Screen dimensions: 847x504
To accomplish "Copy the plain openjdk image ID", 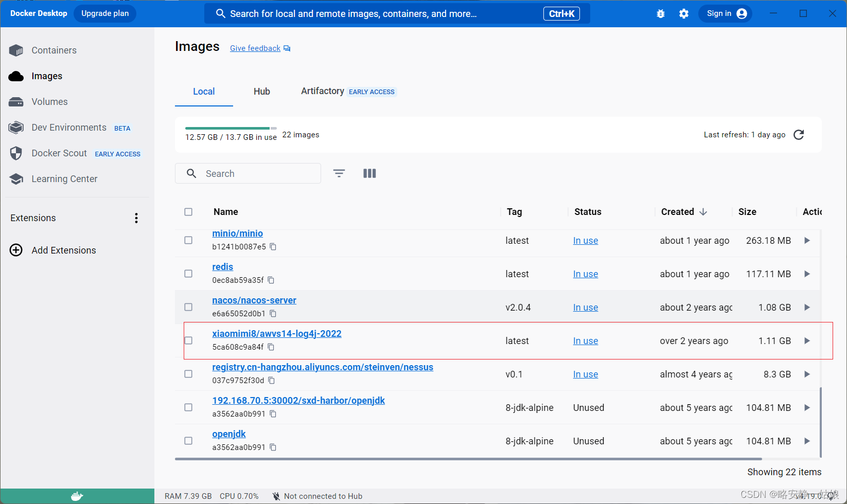I will click(x=273, y=447).
